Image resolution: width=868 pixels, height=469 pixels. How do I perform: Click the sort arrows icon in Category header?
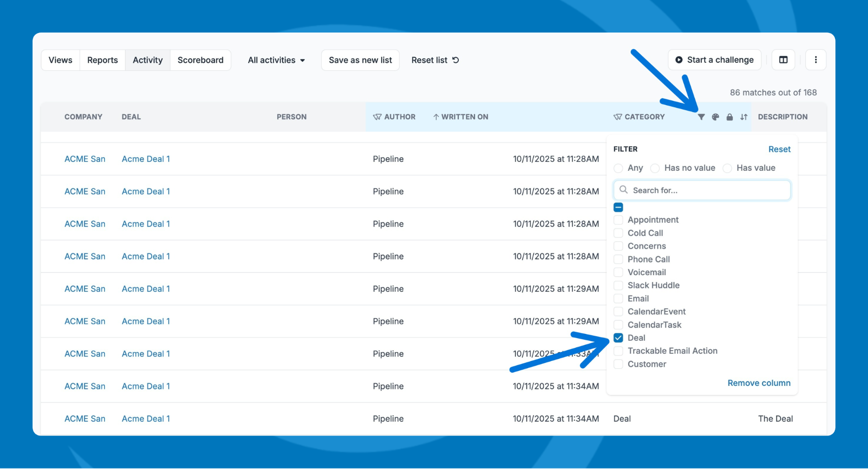[x=744, y=117]
